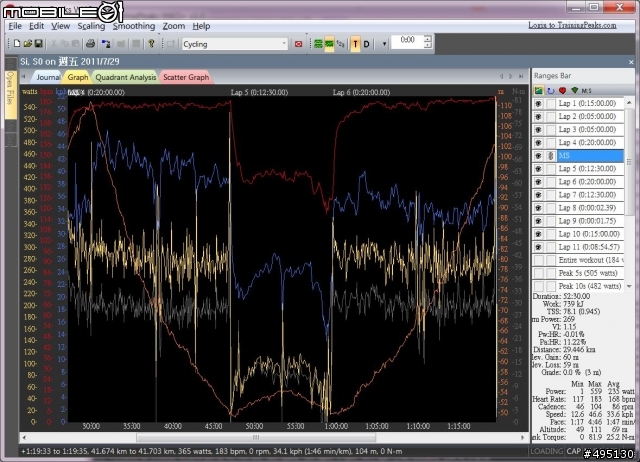
Task: Click the first green stacked-graphs icon
Action: click(318, 44)
